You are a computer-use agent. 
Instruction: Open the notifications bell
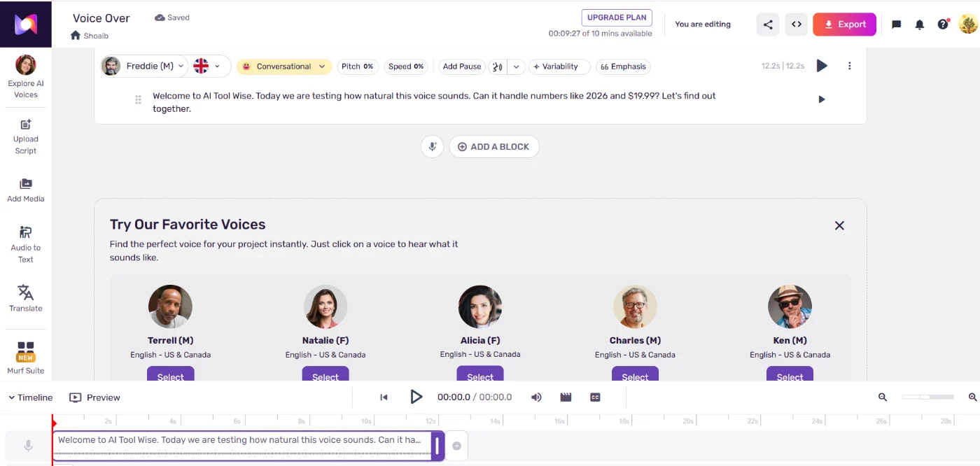pyautogui.click(x=920, y=24)
